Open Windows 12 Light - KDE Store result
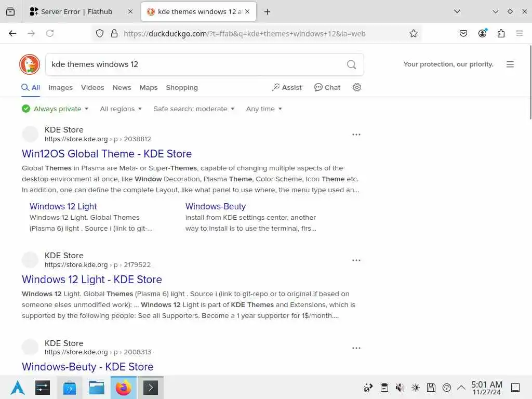The height and width of the screenshot is (399, 532). (x=91, y=279)
